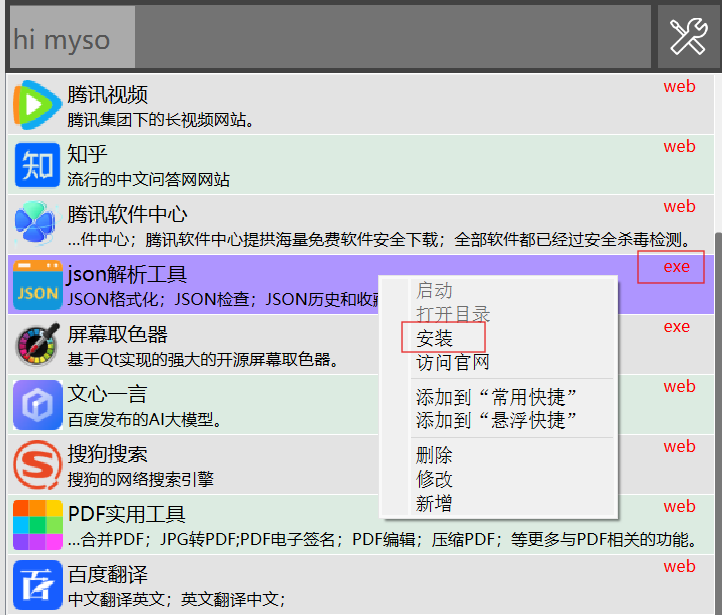Click the 搜狗搜索 red S icon

click(x=37, y=465)
